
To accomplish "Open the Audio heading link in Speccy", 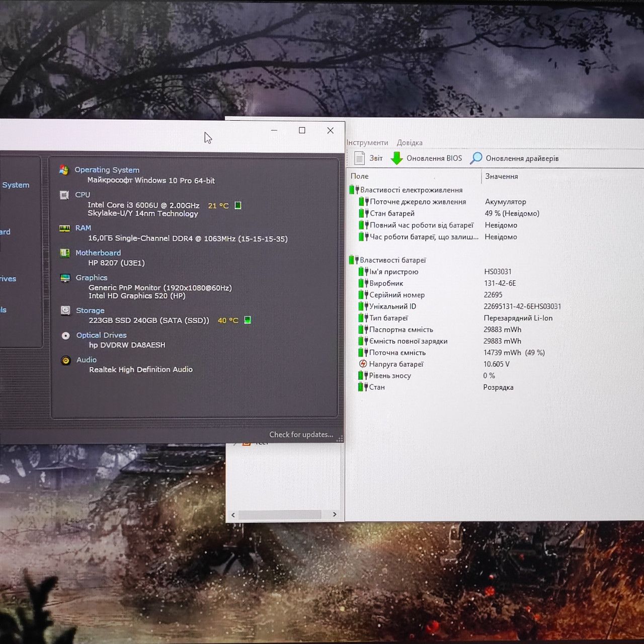I will coord(87,360).
